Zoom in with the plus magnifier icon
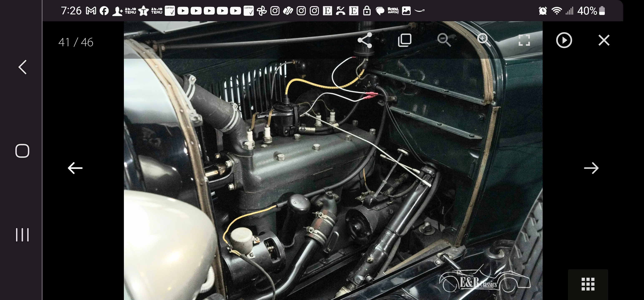Viewport: 644px width, 300px height. tap(484, 40)
